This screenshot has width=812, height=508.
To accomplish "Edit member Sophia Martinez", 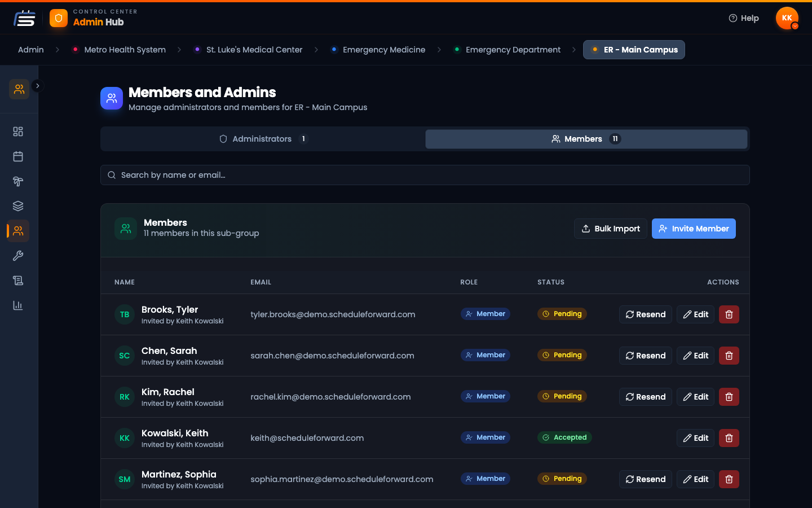I will click(x=696, y=479).
